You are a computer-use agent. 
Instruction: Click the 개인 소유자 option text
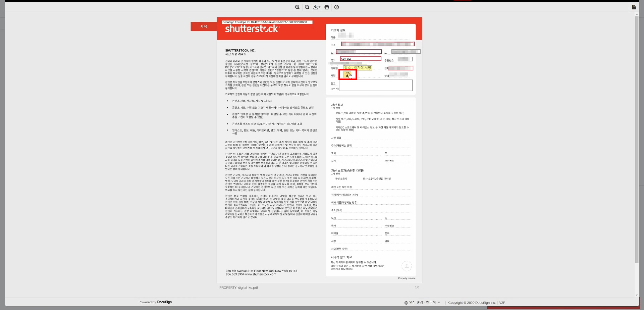[341, 179]
